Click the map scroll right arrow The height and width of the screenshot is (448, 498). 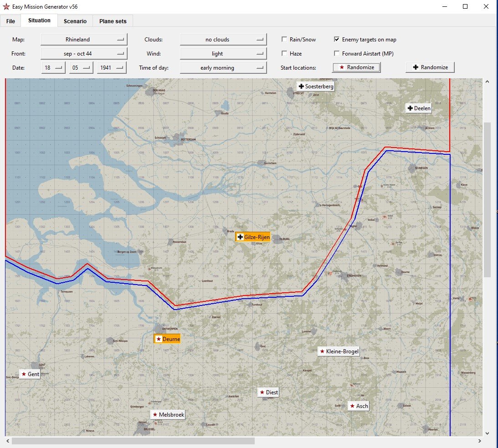click(480, 441)
